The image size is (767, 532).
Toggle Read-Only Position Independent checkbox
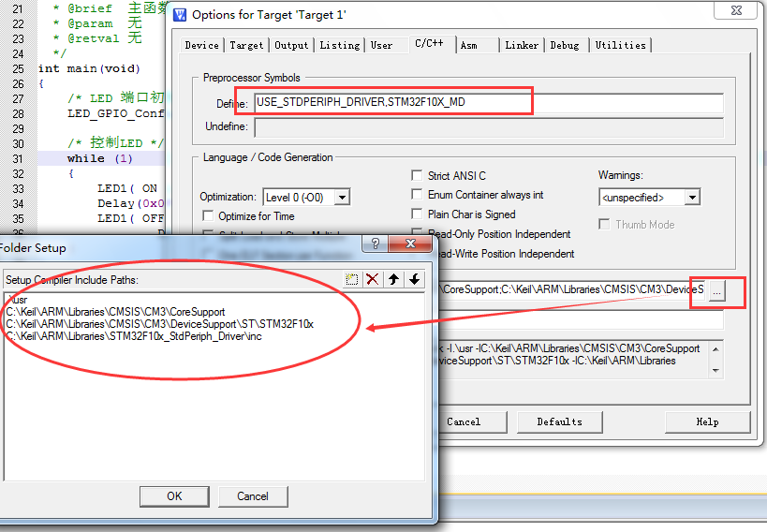click(417, 232)
